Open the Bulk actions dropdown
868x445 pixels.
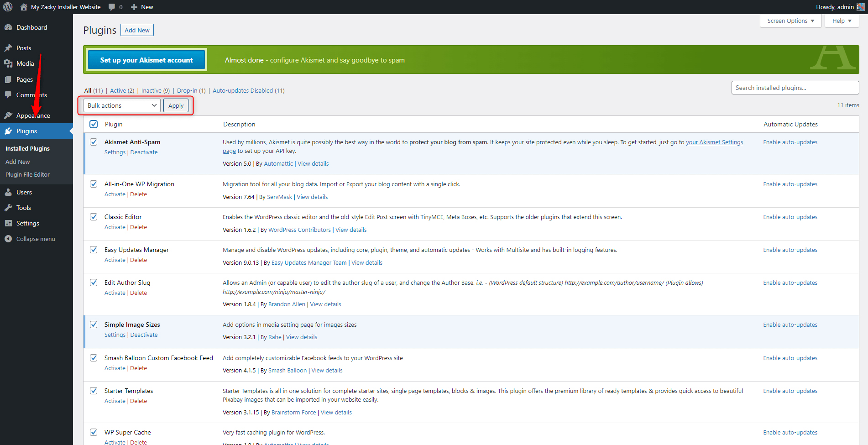coord(122,105)
